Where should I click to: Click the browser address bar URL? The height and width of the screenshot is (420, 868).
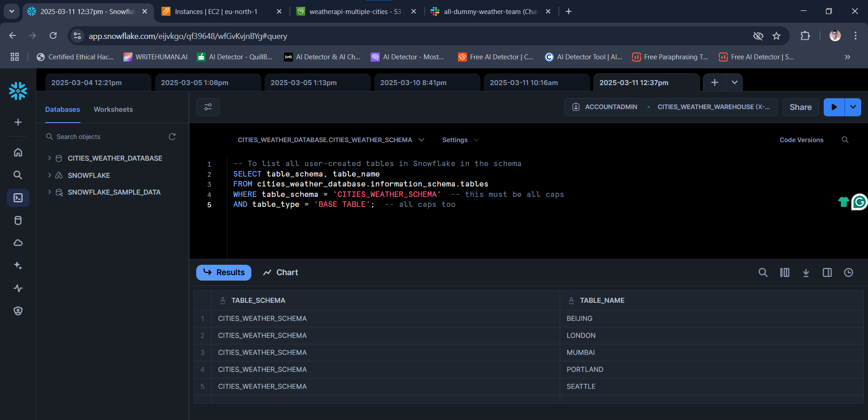click(x=188, y=36)
